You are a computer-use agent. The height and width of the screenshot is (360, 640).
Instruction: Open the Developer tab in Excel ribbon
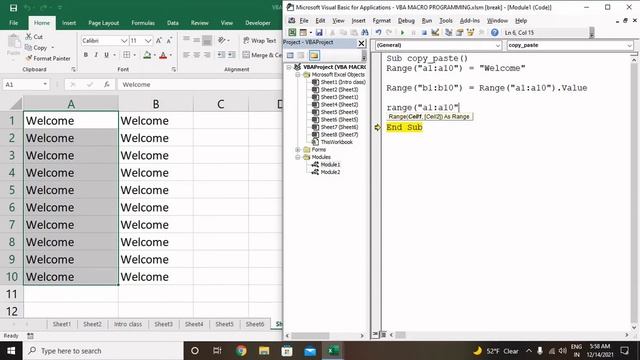pyautogui.click(x=258, y=23)
